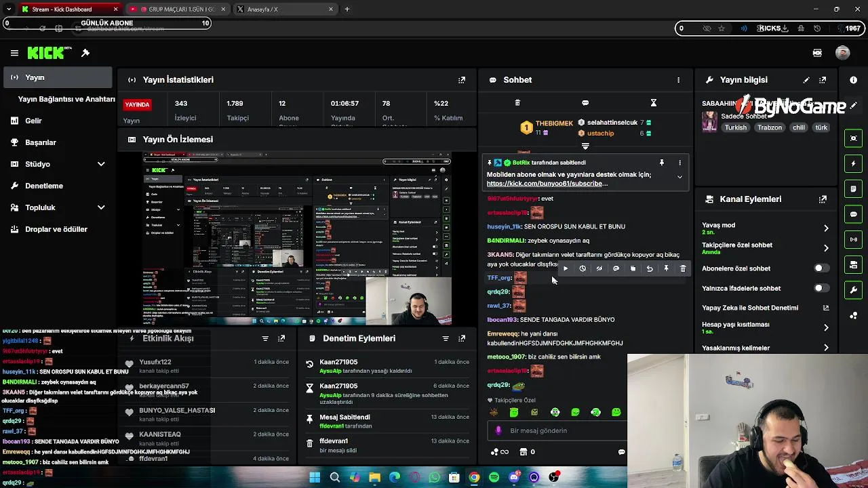The image size is (868, 488).
Task: Edit stream info with the pencil icon
Action: 806,80
